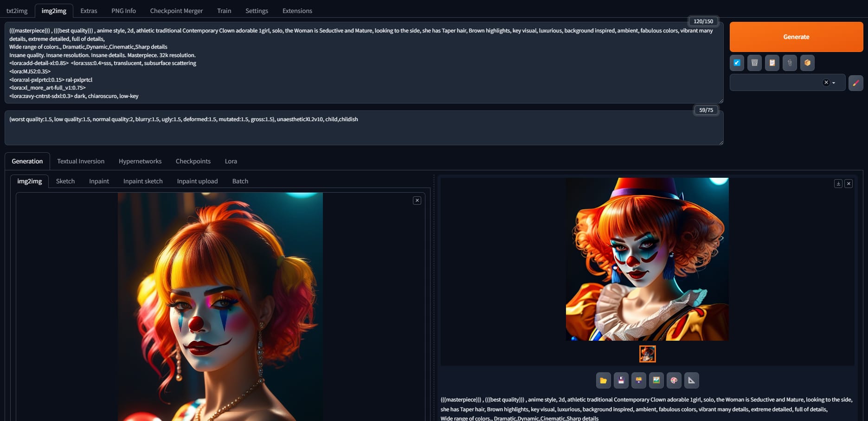Open the images output folder icon
Screen dimensions: 868x421
point(603,380)
